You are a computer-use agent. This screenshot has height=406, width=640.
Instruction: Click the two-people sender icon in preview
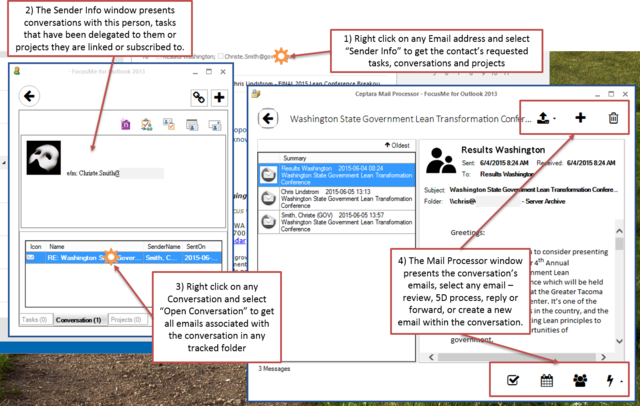coord(441,161)
